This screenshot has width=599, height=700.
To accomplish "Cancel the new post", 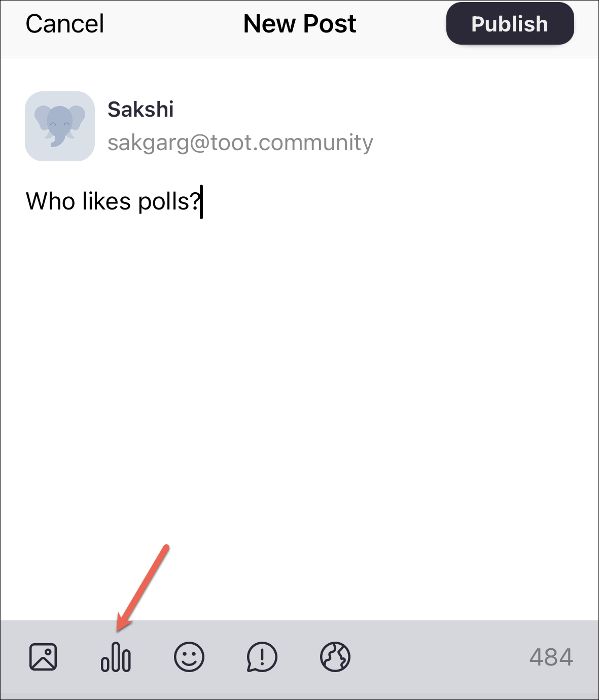I will click(x=65, y=24).
